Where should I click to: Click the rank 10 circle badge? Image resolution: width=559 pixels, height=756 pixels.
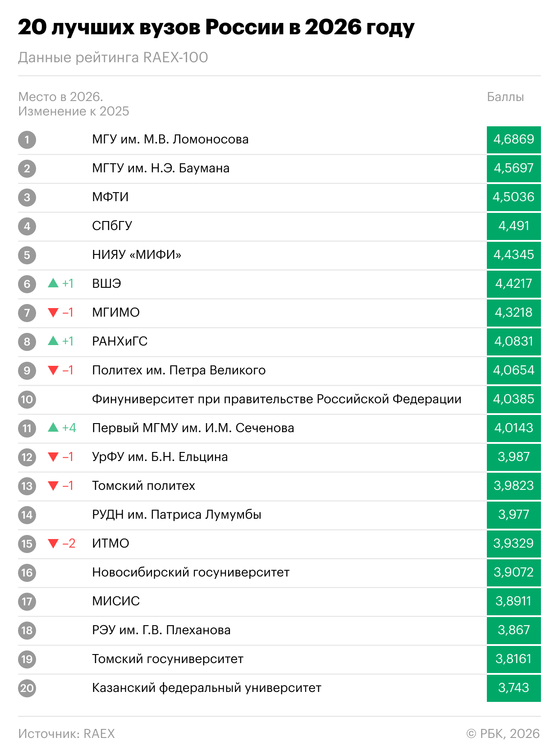[27, 400]
